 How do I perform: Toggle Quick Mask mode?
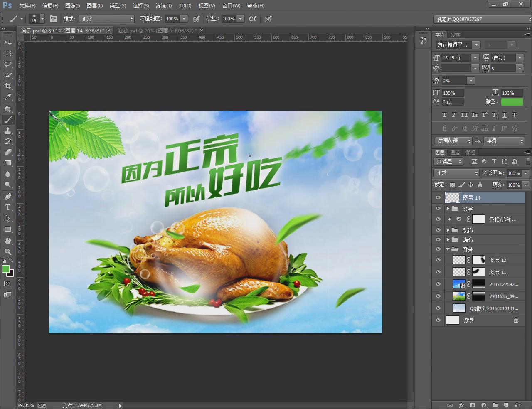tap(8, 283)
